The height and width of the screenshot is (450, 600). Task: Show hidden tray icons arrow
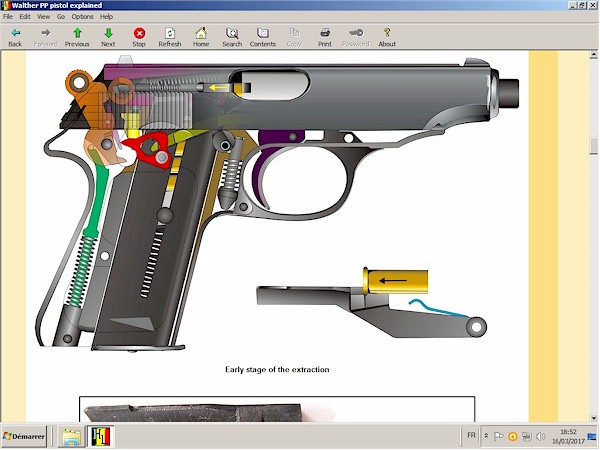point(486,436)
